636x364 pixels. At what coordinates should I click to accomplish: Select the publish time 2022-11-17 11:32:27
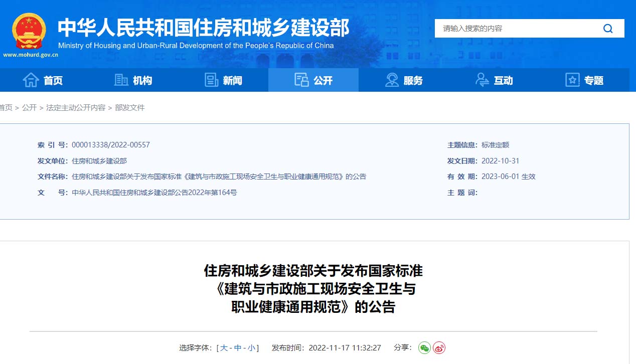[x=345, y=348]
